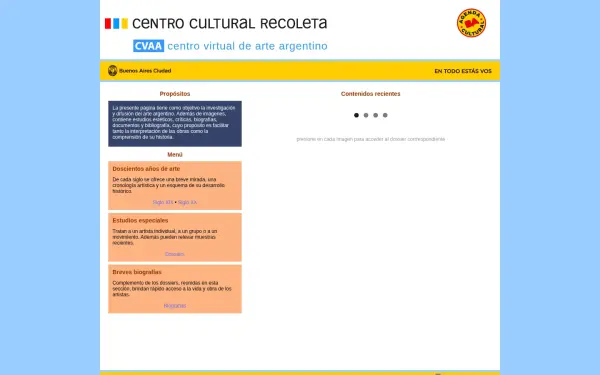This screenshot has width=600, height=375.
Task: Open the Siglo XX link
Action: (188, 202)
